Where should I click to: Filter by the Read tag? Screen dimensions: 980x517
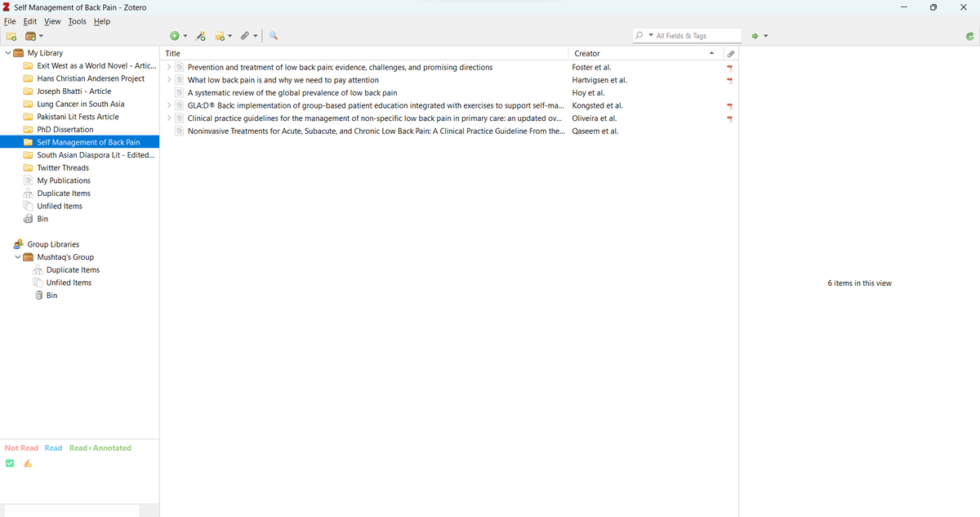(53, 448)
